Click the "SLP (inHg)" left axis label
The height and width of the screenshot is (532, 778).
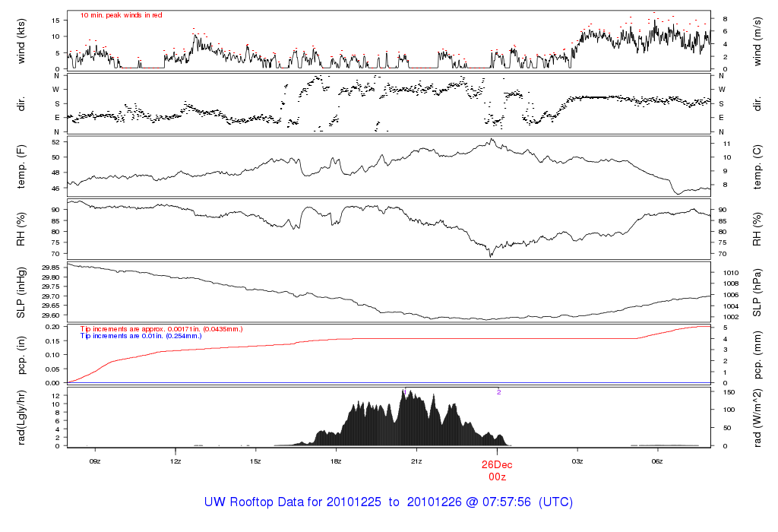22,292
